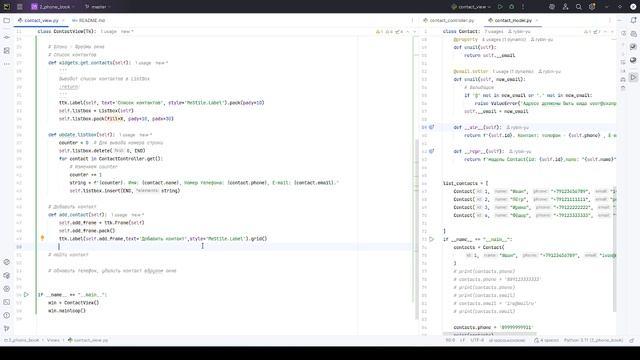Screen dimensions: 640x360
Task: Open the indent spaces setting in status bar
Action: [546, 340]
